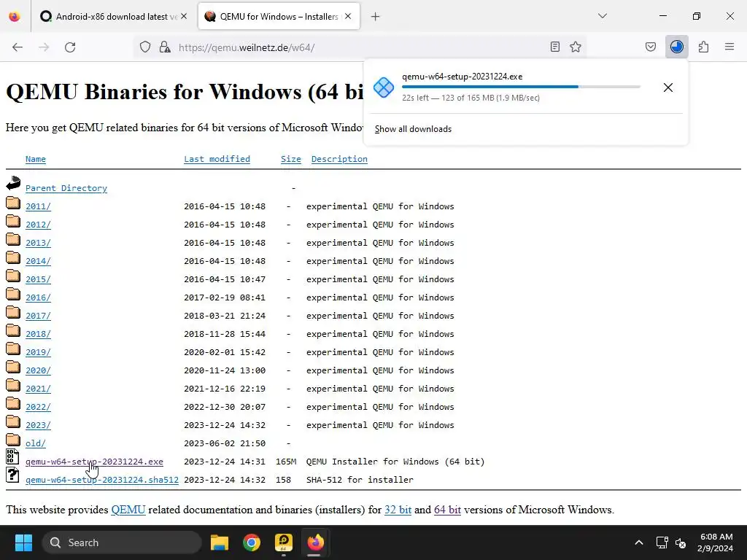Open the 2021/ folder link
The height and width of the screenshot is (560, 747).
(x=38, y=389)
